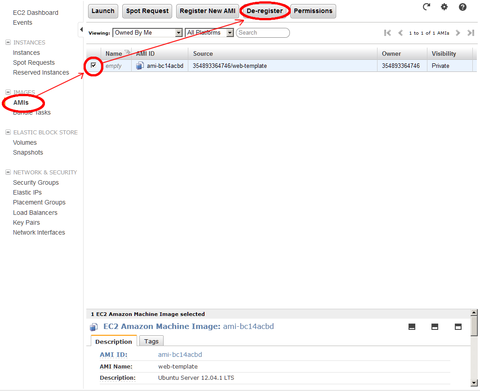The image size is (480, 391).
Task: Click the web-template AMI Name value
Action: click(178, 367)
